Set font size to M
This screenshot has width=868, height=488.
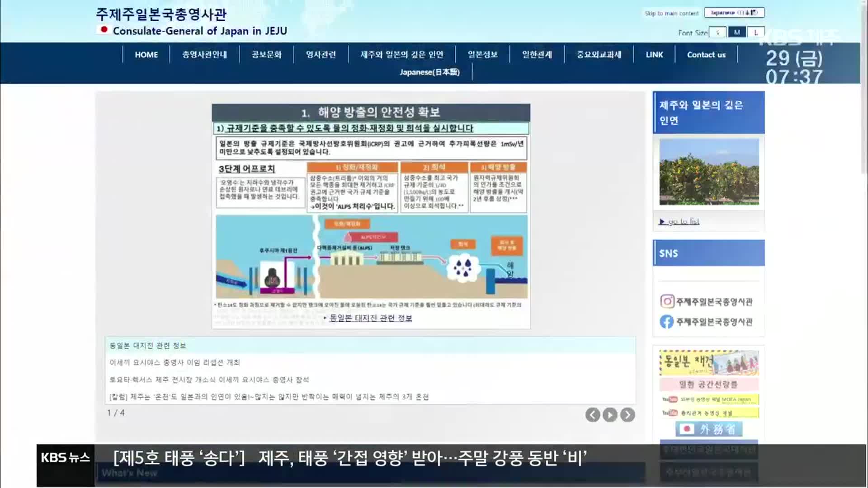point(737,33)
